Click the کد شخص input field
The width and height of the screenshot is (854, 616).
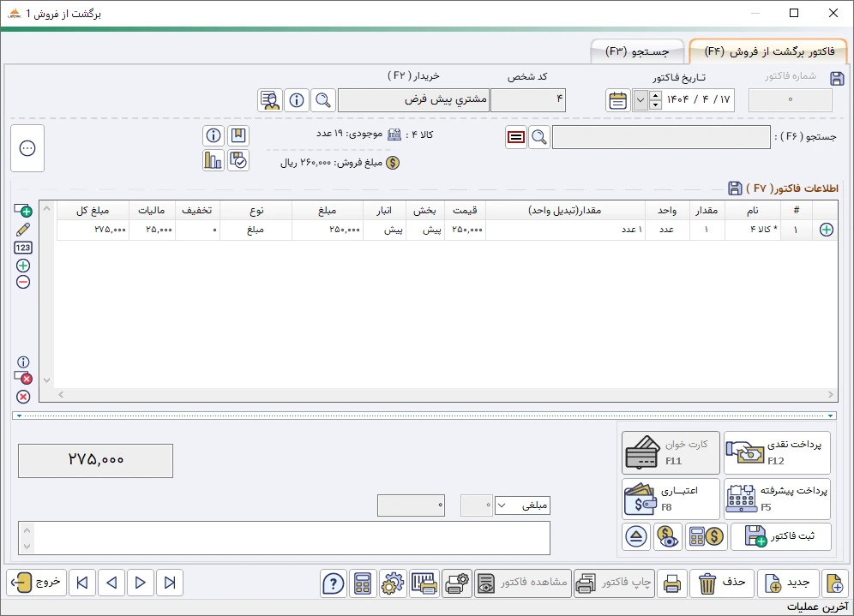528,100
